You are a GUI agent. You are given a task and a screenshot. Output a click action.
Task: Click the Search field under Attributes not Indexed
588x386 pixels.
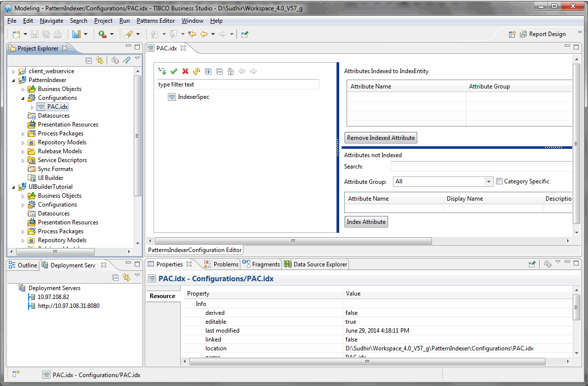coord(481,167)
